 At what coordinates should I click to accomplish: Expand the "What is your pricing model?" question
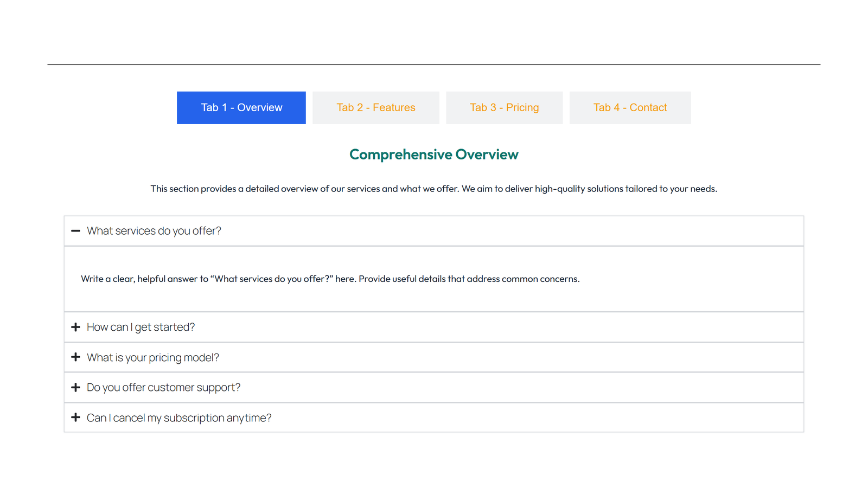coord(154,357)
